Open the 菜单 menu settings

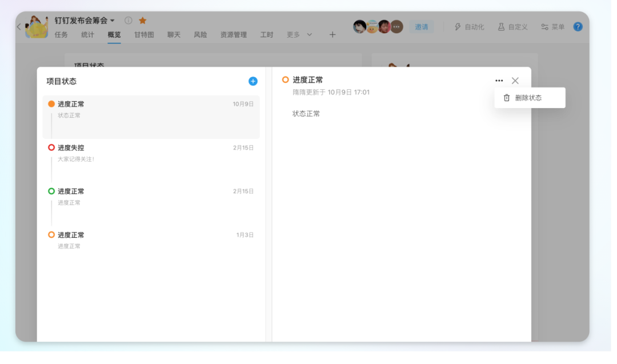[552, 27]
